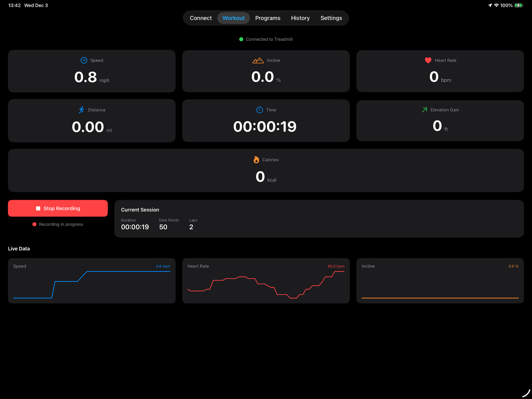Switch to the Connect tab
Viewport: 532px width, 399px height.
coord(201,18)
